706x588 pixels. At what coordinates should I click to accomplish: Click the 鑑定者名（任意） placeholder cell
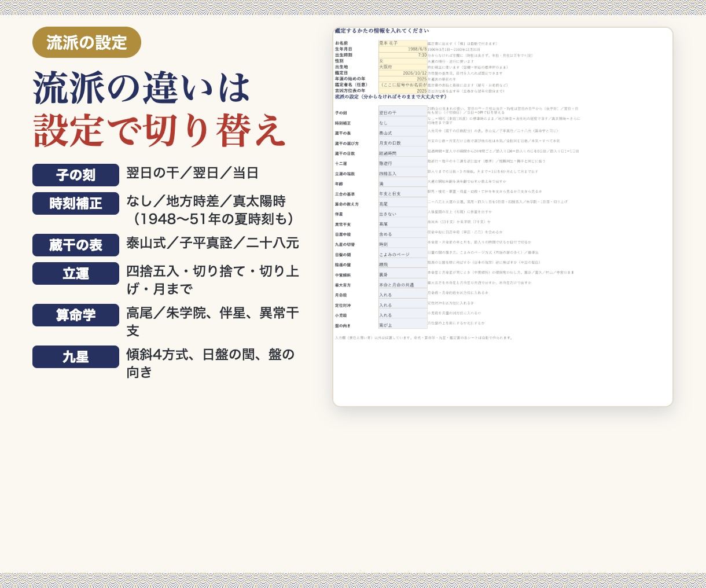(x=403, y=84)
